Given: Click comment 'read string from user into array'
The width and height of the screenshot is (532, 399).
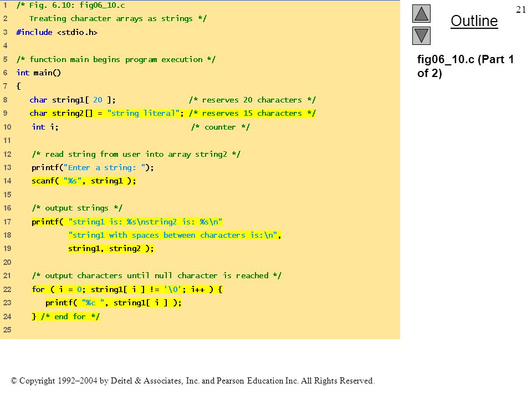Looking at the screenshot, I should pyautogui.click(x=136, y=154).
